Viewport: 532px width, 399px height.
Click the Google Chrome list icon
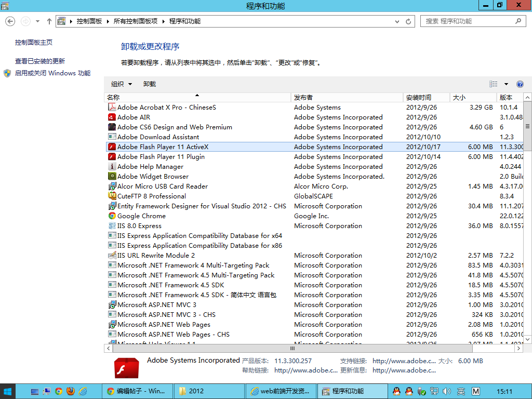(112, 216)
